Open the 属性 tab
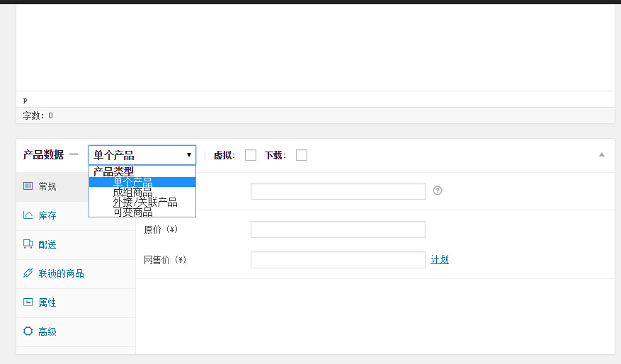This screenshot has width=621, height=364. (76, 303)
